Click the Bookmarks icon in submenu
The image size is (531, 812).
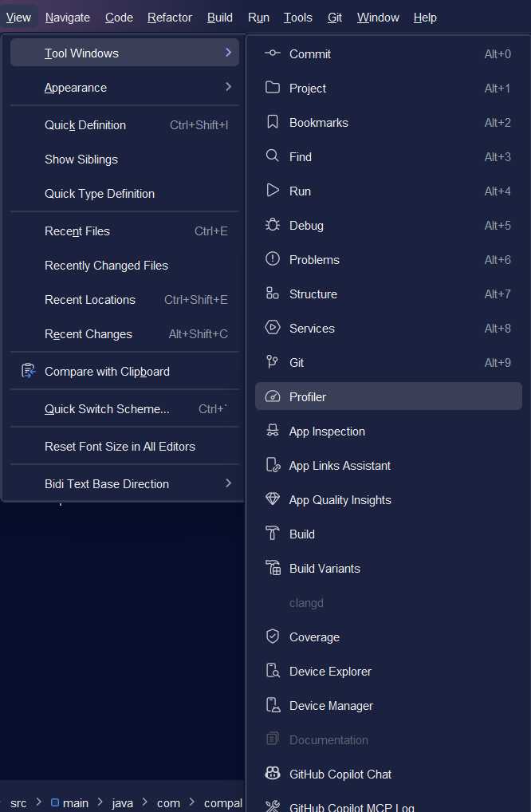[273, 122]
